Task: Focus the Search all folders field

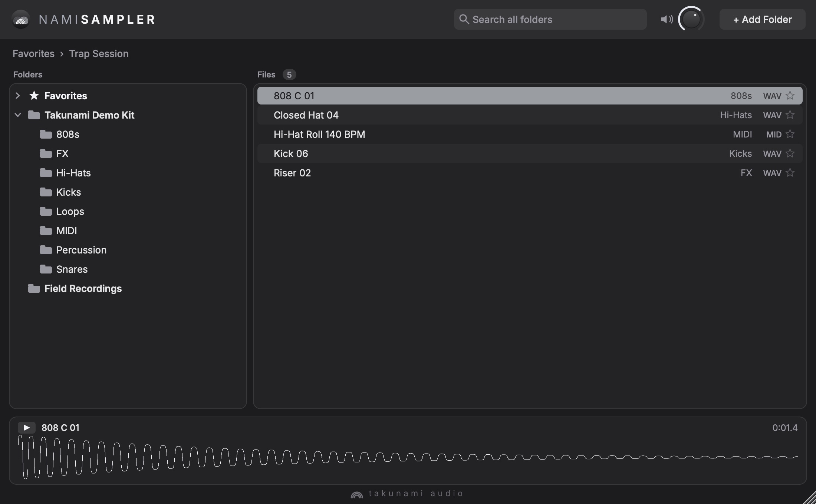Action: (550, 19)
